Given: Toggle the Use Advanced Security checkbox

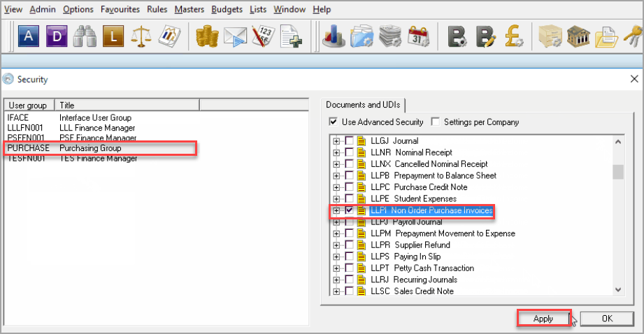Looking at the screenshot, I should pyautogui.click(x=334, y=122).
